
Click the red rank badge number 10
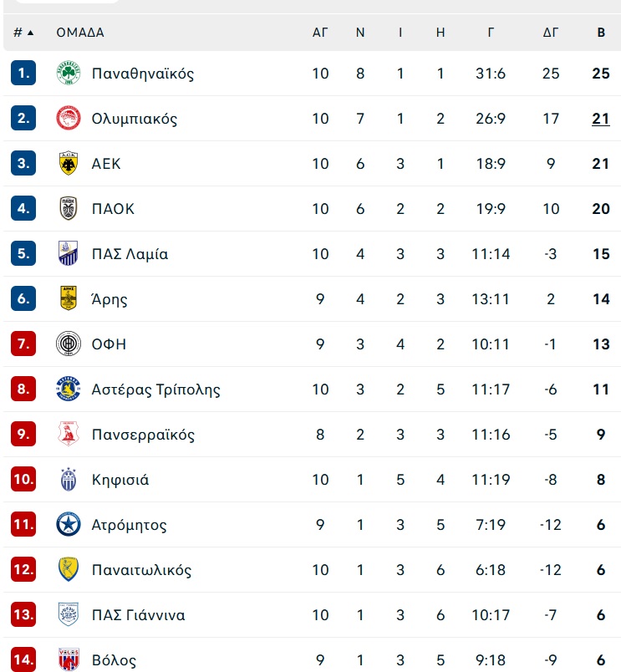tap(23, 479)
